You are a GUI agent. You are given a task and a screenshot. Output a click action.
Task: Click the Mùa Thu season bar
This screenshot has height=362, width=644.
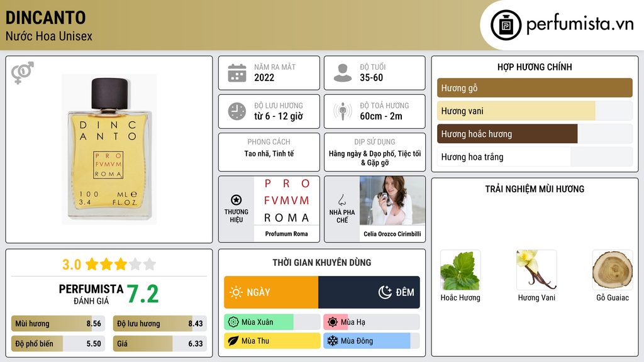pos(272,341)
